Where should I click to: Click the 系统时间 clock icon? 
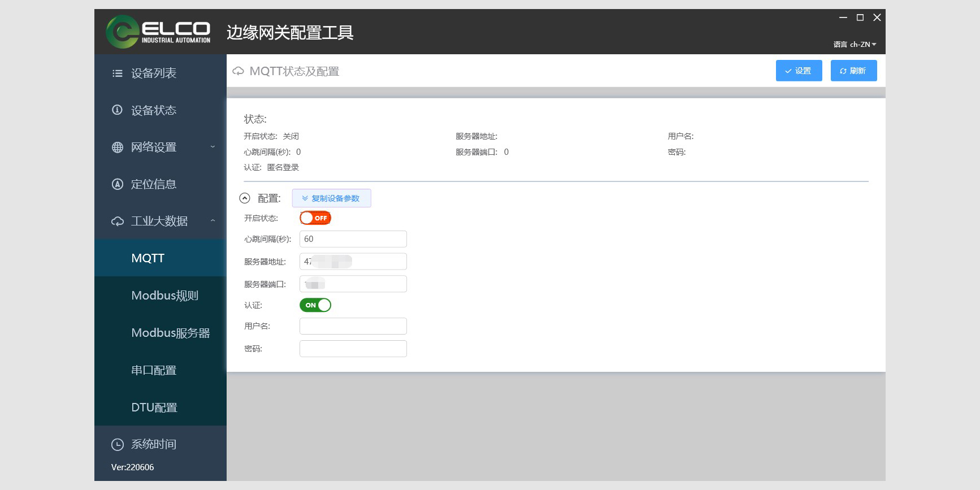click(117, 445)
